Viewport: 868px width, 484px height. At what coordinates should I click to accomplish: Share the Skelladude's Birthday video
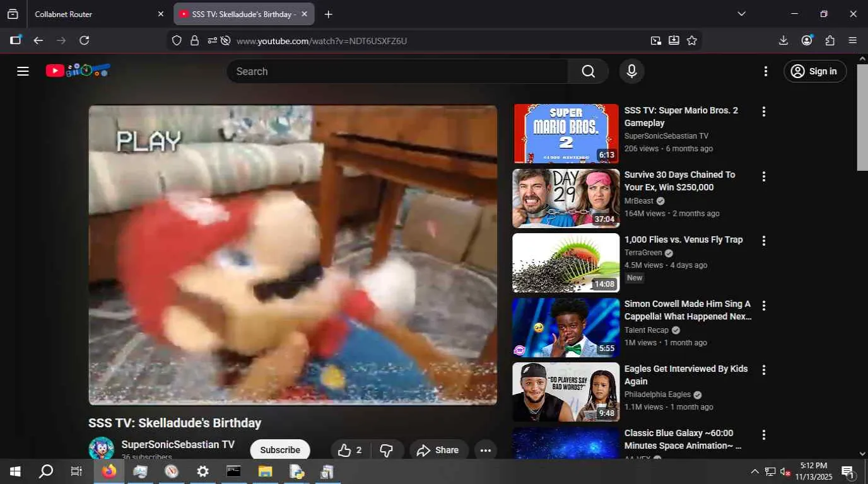click(438, 450)
